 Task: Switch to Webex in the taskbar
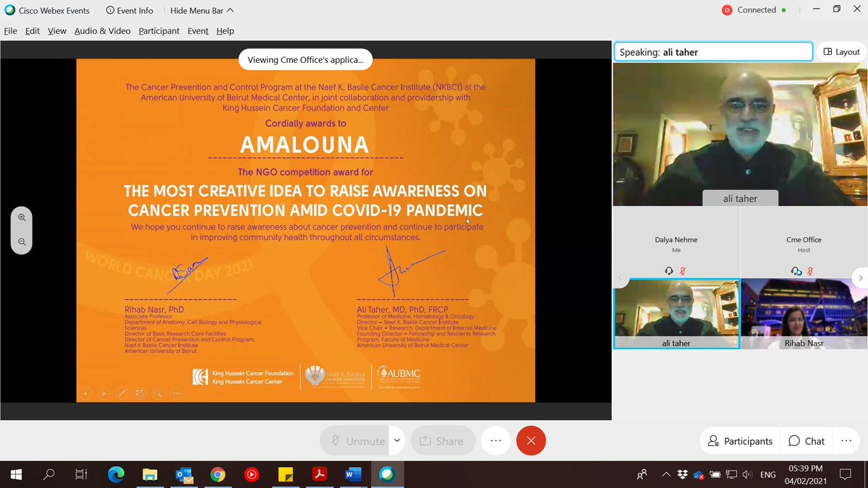click(387, 474)
